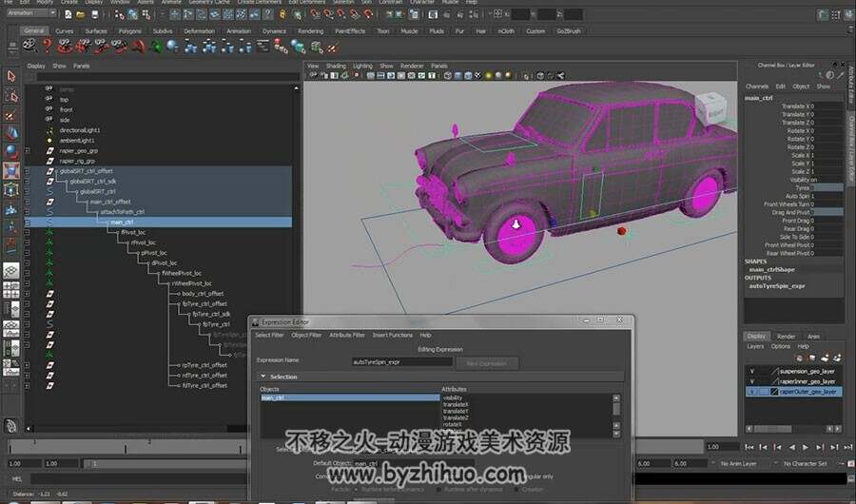Open the Animation menu set dropdown

30,12
